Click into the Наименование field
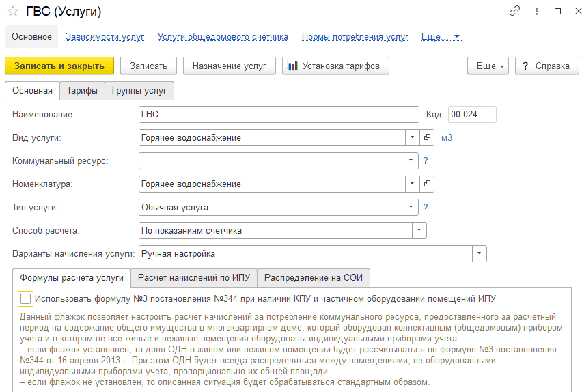The image size is (582, 392). tap(279, 114)
